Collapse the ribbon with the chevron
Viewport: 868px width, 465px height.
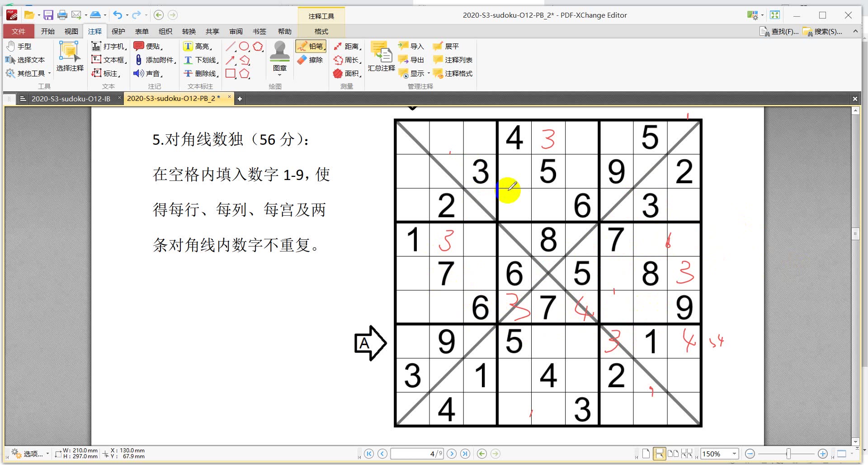855,31
